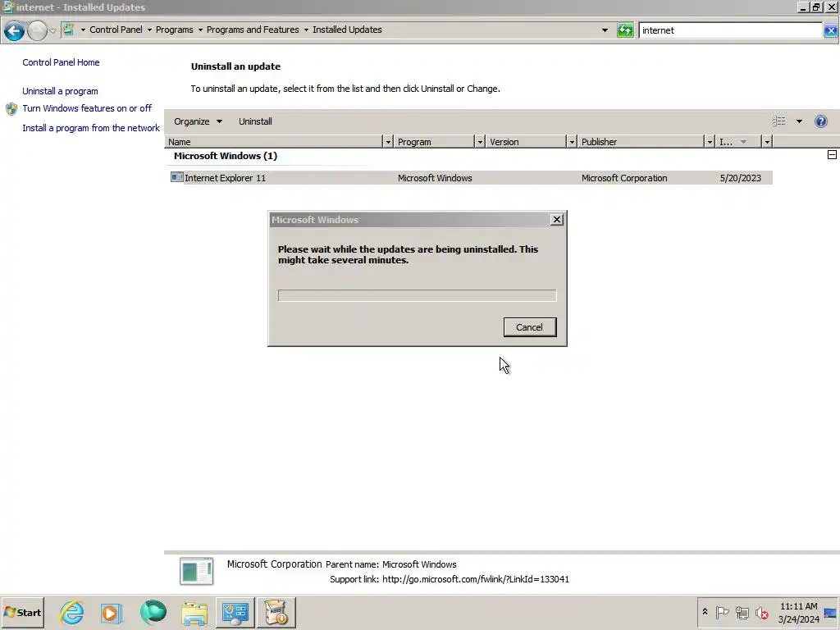Switch to the Control Panel taskbar window
The height and width of the screenshot is (630, 840).
[x=235, y=613]
